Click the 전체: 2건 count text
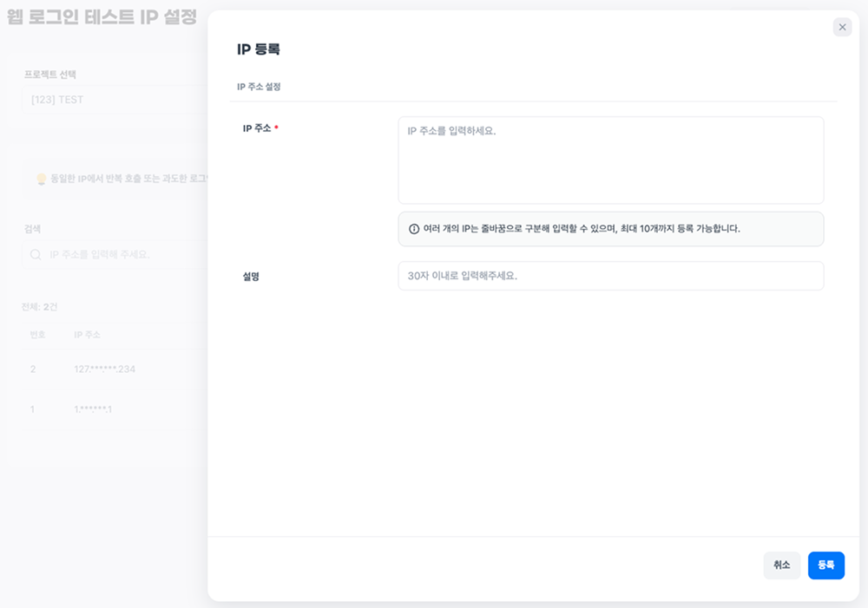The width and height of the screenshot is (868, 608). [x=40, y=307]
